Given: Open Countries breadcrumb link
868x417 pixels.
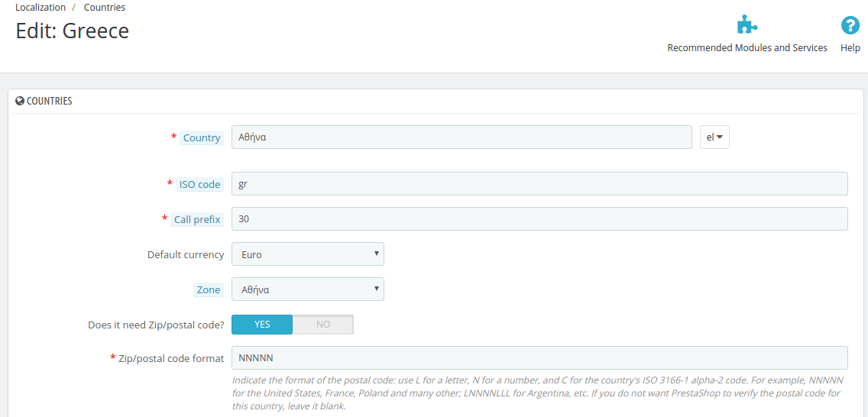Looking at the screenshot, I should [x=105, y=8].
